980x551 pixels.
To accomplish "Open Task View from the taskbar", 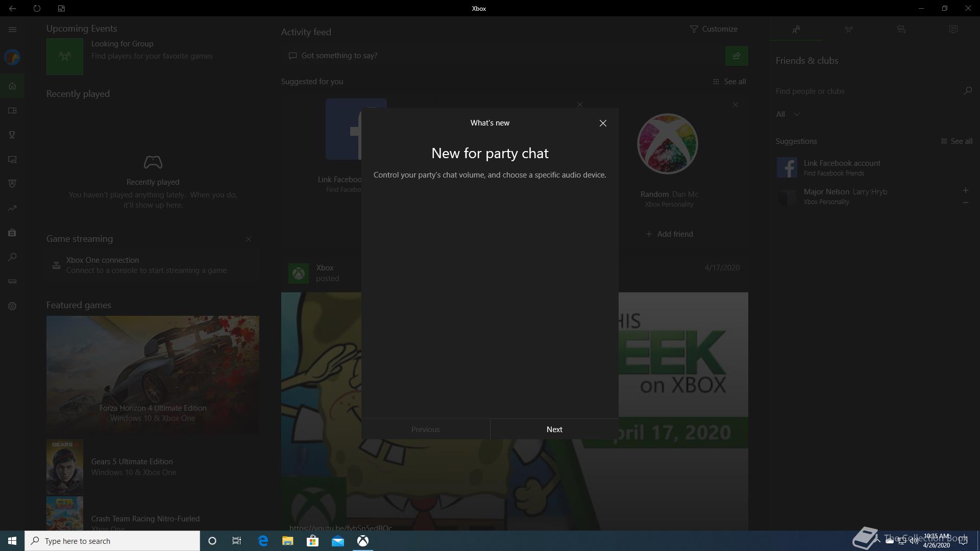I will click(x=237, y=541).
